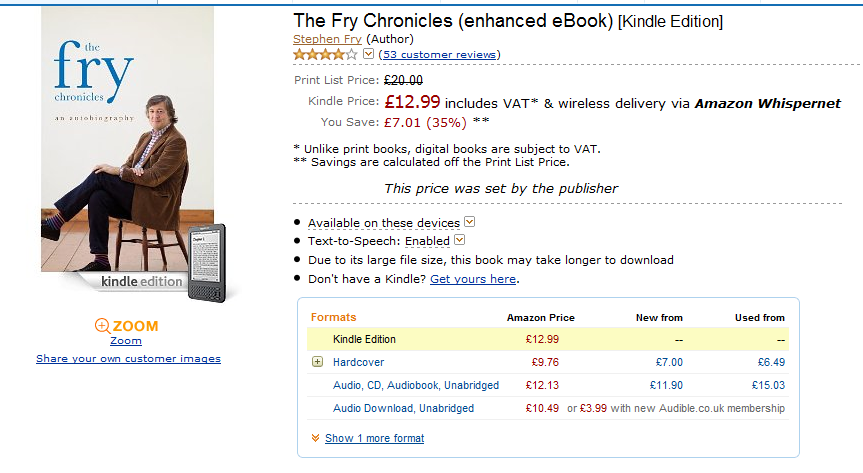This screenshot has width=863, height=473.
Task: Click the Kindle device image
Action: 207,262
